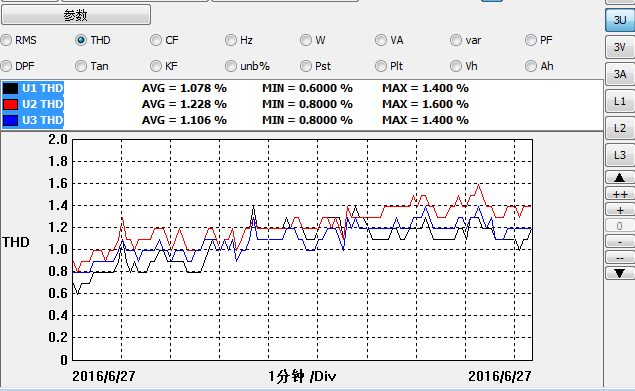Switch to the 3V view
The height and width of the screenshot is (391, 635).
coord(620,47)
